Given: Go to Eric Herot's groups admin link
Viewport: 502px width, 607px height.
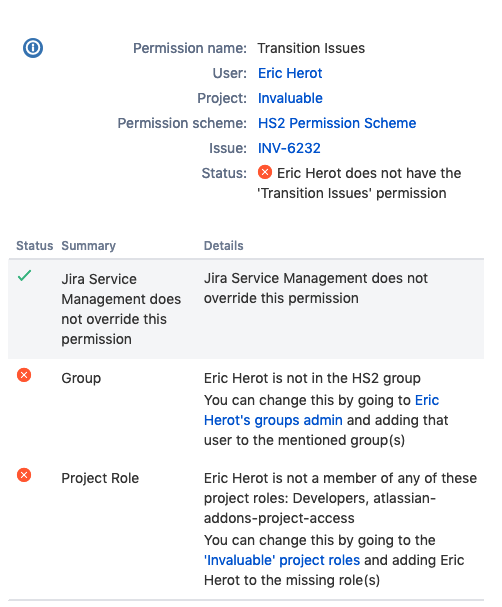Looking at the screenshot, I should coord(321,410).
